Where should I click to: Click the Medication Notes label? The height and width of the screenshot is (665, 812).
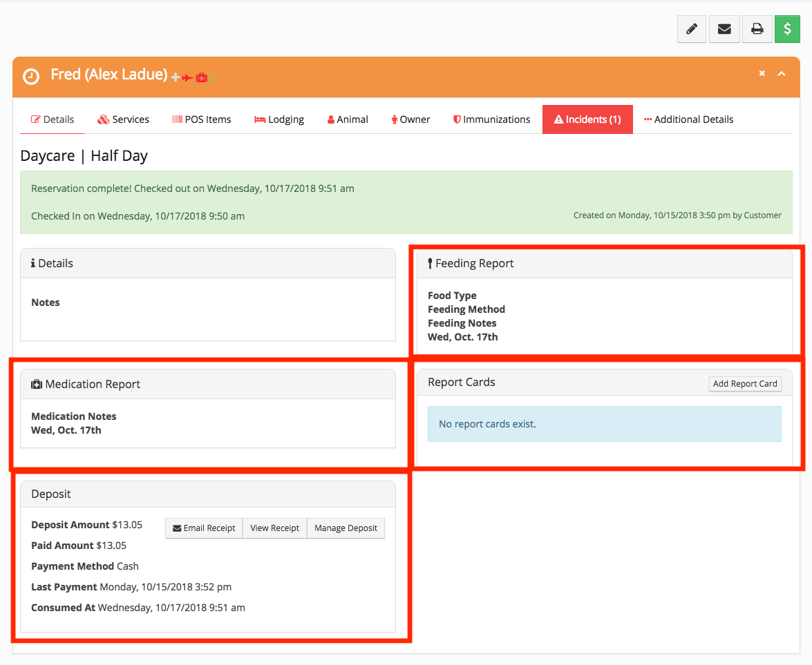[x=73, y=416]
